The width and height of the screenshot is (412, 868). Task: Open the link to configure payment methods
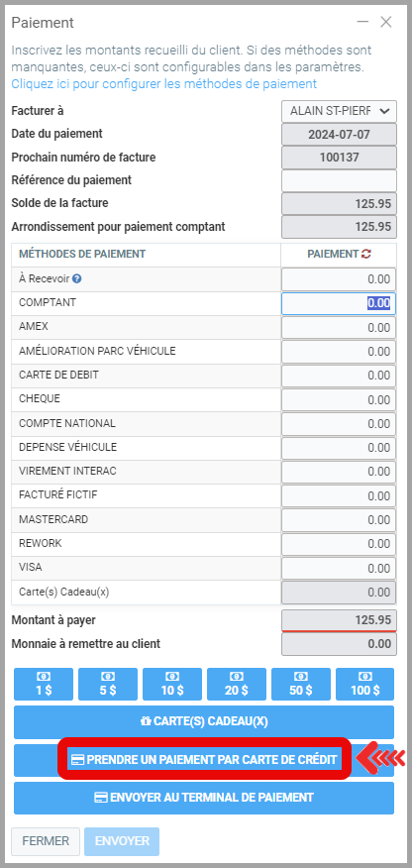point(164,84)
